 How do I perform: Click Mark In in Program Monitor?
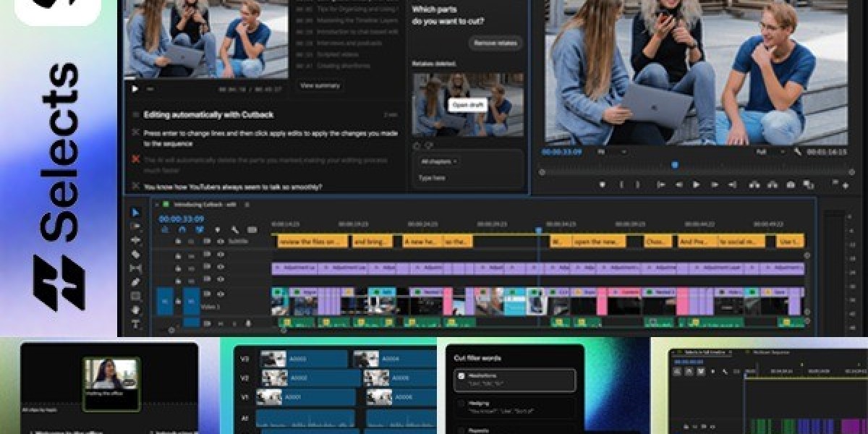coord(621,184)
